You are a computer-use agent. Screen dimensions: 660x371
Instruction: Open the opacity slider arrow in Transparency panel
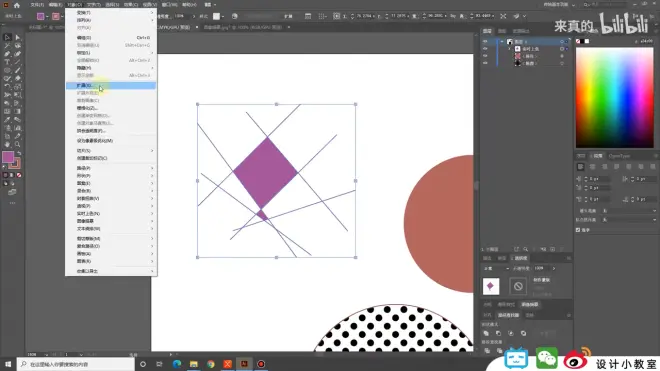point(554,268)
